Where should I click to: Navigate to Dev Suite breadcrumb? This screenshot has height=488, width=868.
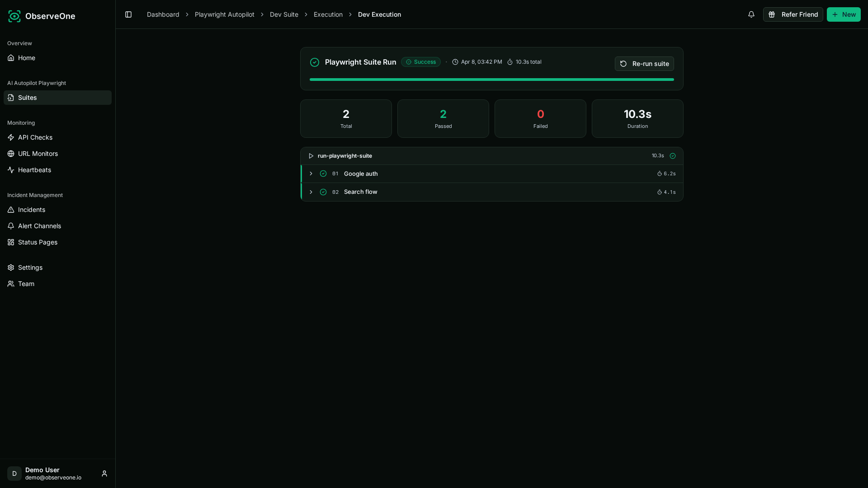click(284, 14)
